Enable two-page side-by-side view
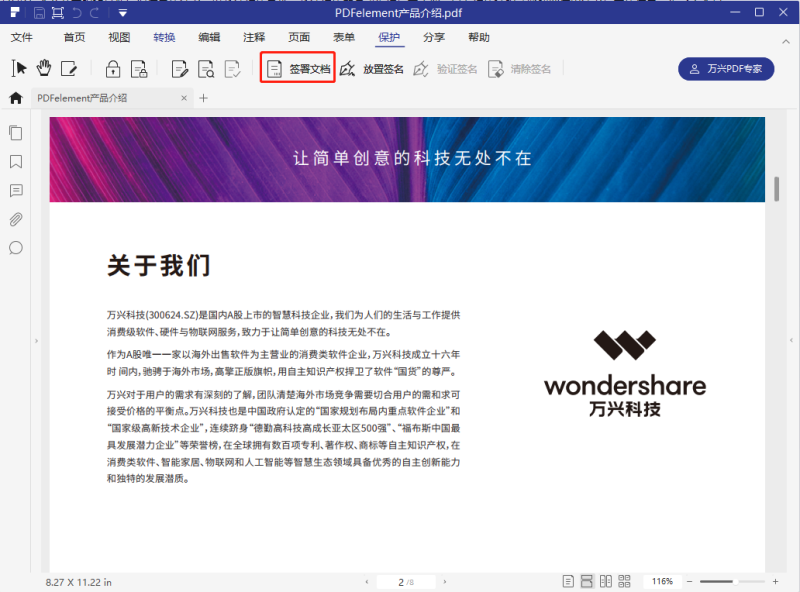This screenshot has height=592, width=800. click(608, 580)
